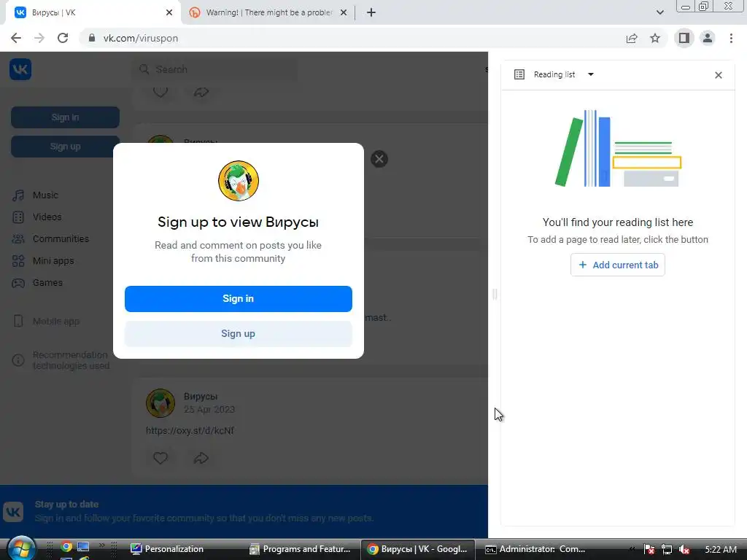Open Communities in the VK sidebar
The image size is (747, 560).
pyautogui.click(x=61, y=239)
